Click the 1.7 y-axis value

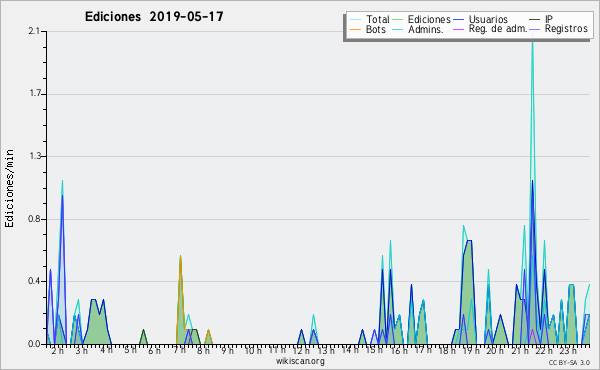click(x=34, y=94)
